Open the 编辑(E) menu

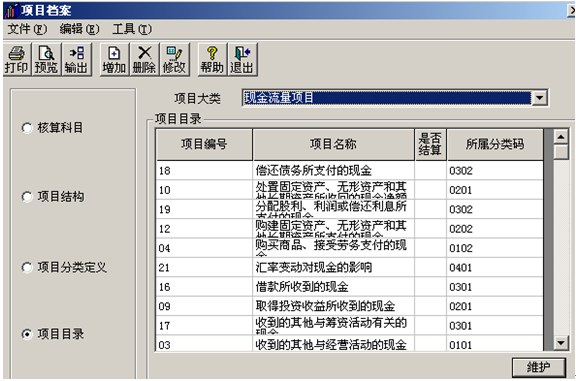pos(79,29)
